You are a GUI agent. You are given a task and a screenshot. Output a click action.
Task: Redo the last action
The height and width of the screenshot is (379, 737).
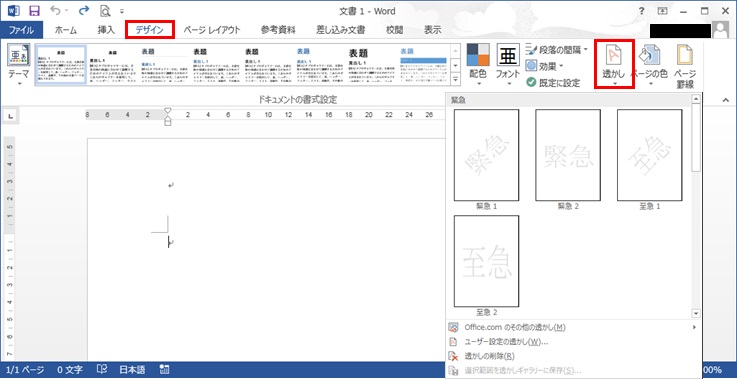click(84, 11)
